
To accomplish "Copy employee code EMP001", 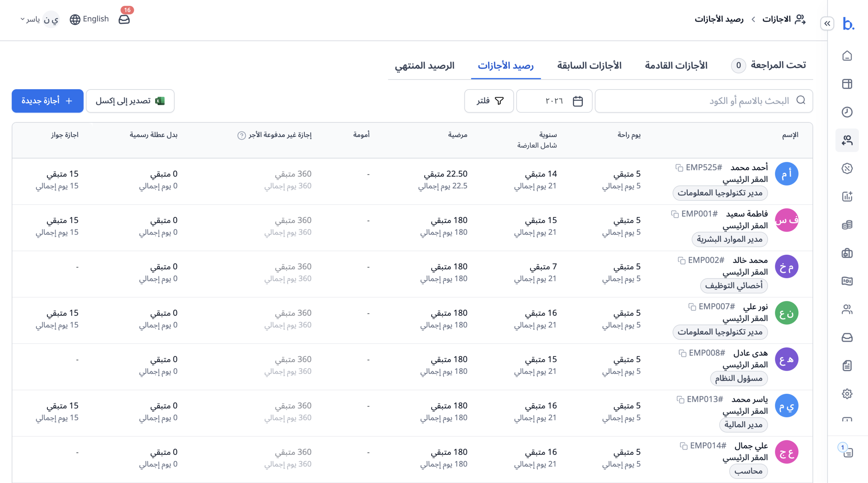I will [x=675, y=214].
